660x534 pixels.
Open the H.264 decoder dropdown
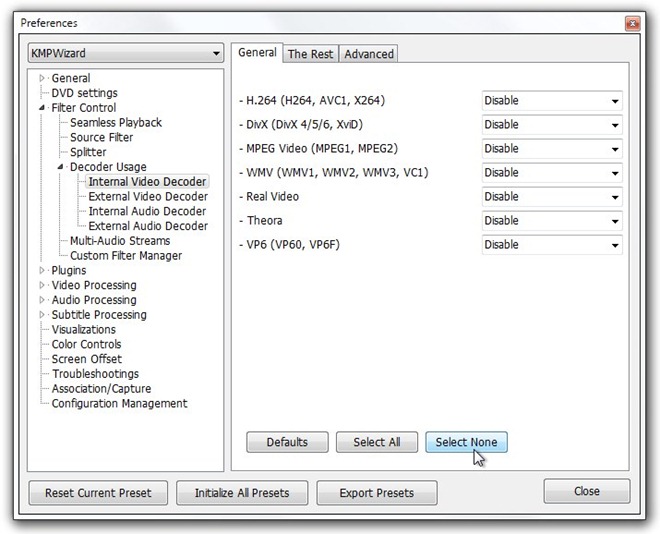click(551, 101)
